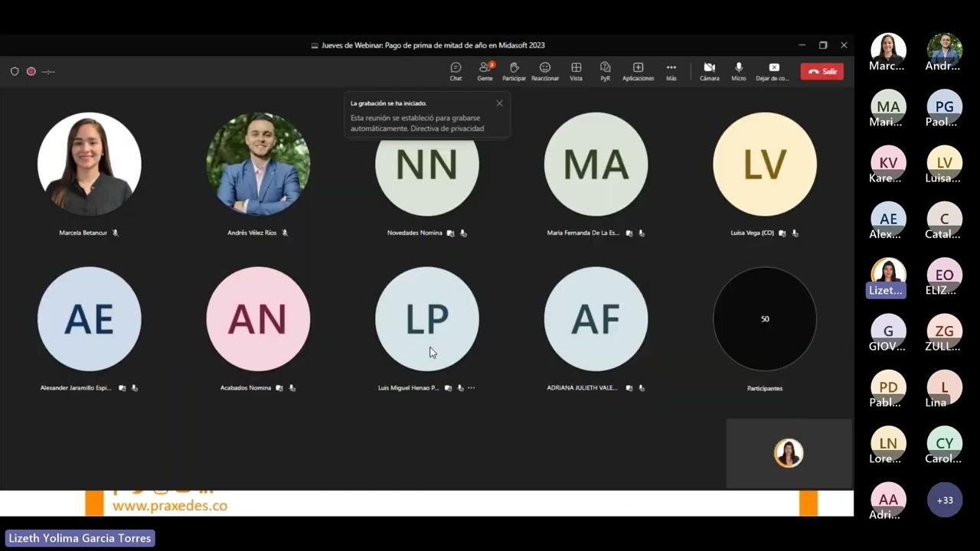The height and width of the screenshot is (551, 980).
Task: Select the AE Alexander Jaramillo avatar
Action: tap(90, 319)
